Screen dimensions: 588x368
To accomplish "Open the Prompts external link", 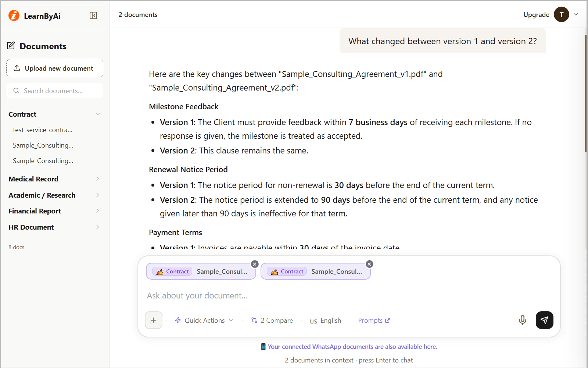I will tap(374, 321).
